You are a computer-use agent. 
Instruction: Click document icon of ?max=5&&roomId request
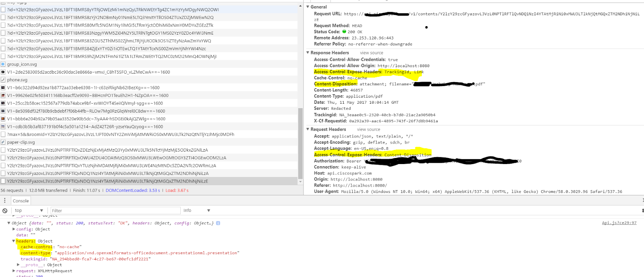3,135
